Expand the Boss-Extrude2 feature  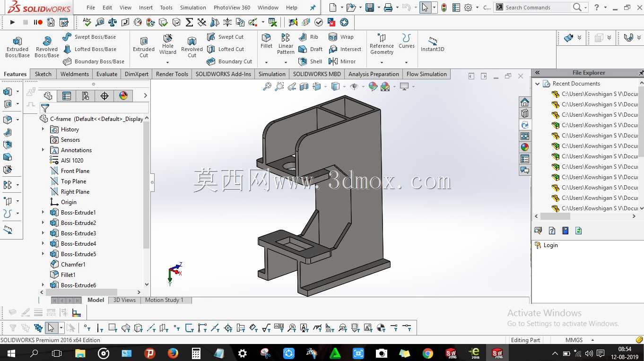43,223
